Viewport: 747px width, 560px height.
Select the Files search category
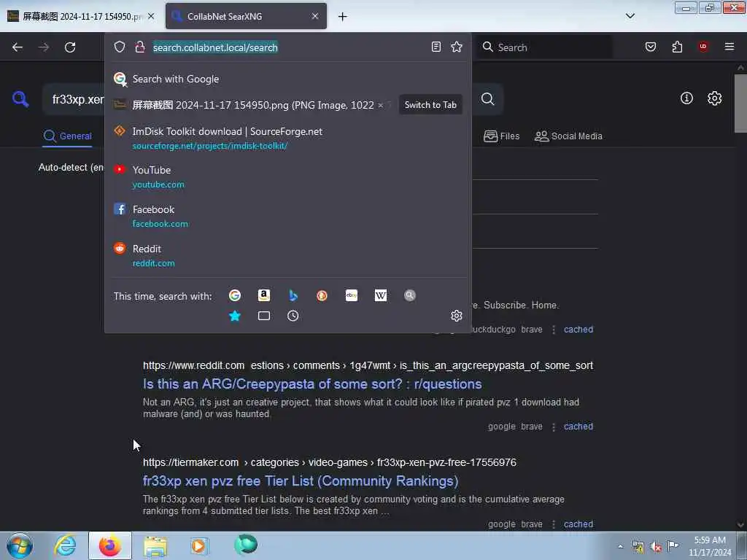tap(501, 136)
